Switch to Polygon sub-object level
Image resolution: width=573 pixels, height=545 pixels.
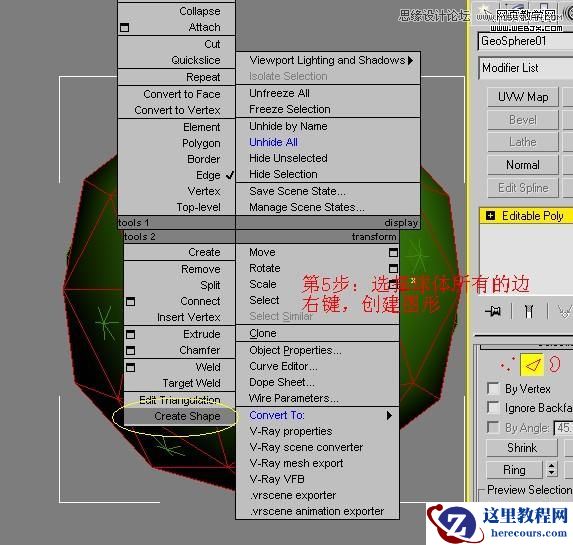coord(201,143)
